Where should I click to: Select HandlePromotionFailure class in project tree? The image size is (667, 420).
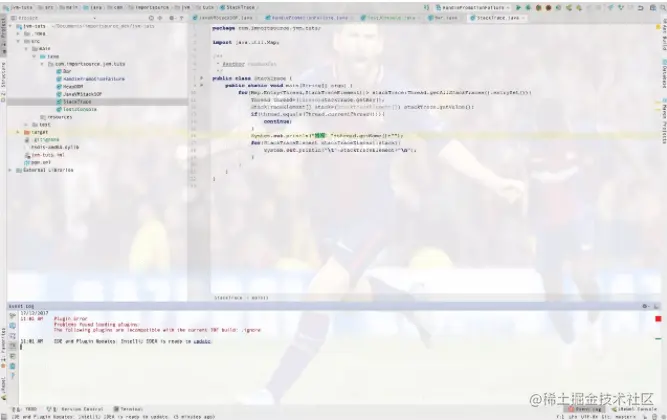click(x=90, y=79)
